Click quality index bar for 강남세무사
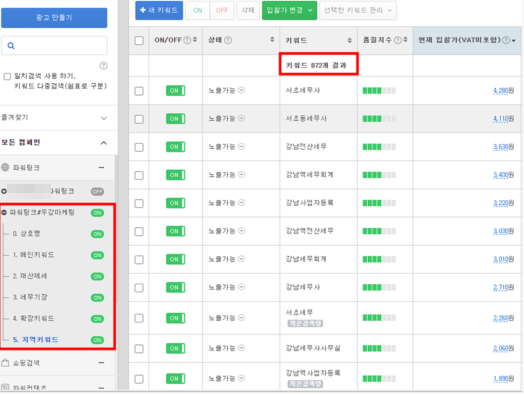Screen dimensions: 524x395 pos(379,287)
